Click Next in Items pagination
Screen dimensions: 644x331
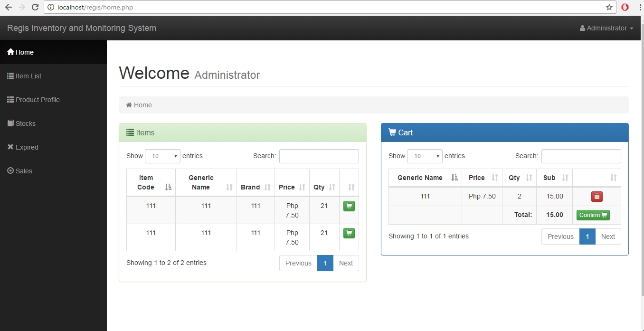pyautogui.click(x=346, y=263)
